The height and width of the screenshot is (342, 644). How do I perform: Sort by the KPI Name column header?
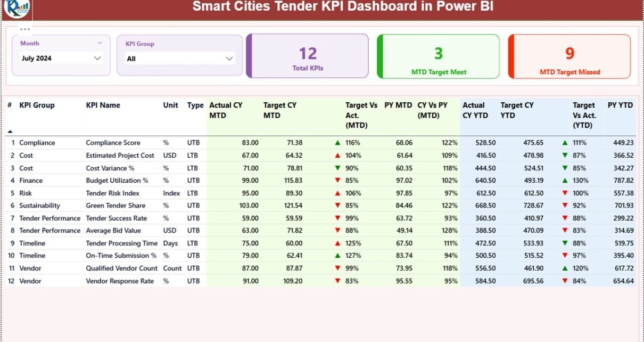point(103,105)
